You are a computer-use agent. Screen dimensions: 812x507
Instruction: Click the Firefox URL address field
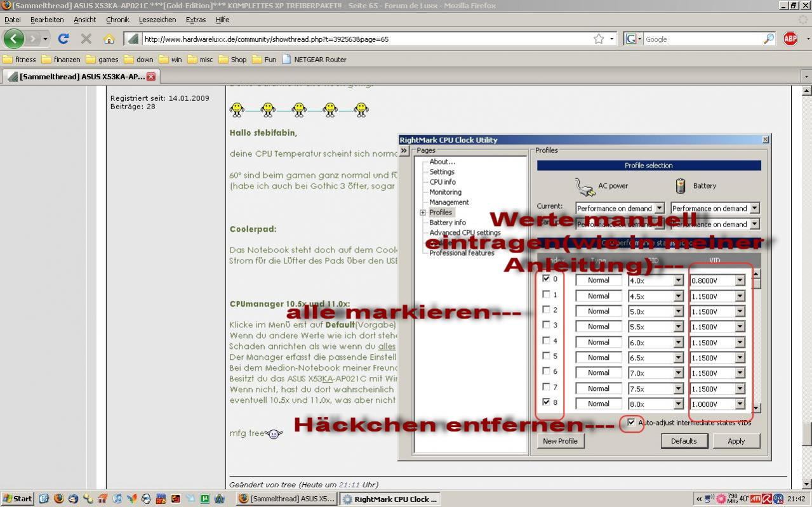365,39
